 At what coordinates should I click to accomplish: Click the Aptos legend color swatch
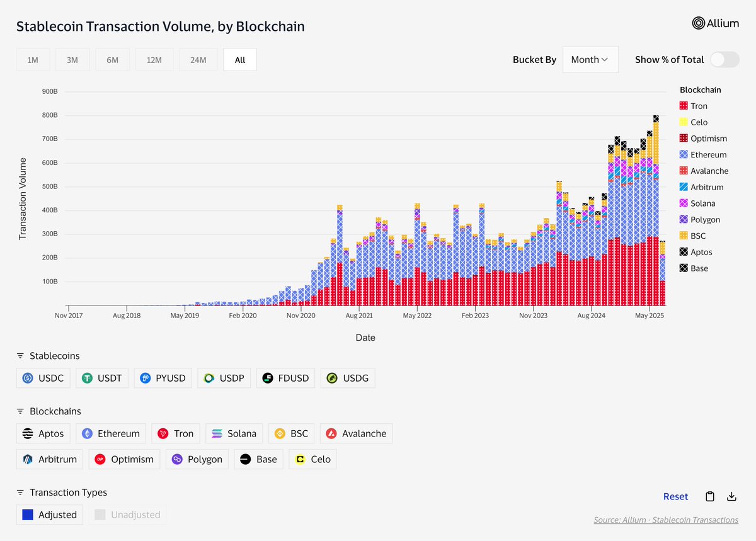point(684,252)
